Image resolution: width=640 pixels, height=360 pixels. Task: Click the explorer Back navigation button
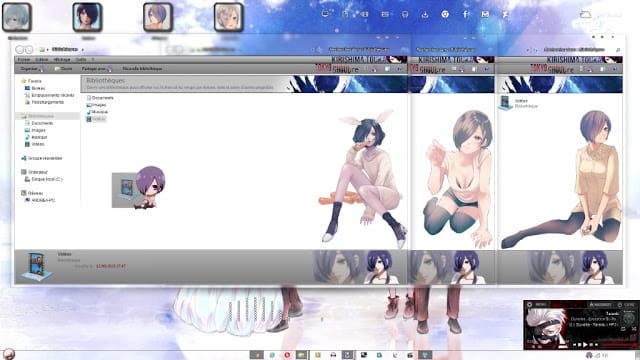(20, 49)
